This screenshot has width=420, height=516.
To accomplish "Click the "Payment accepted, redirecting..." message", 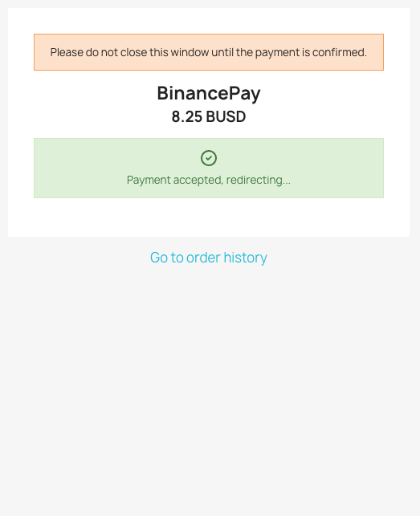I will tap(209, 180).
